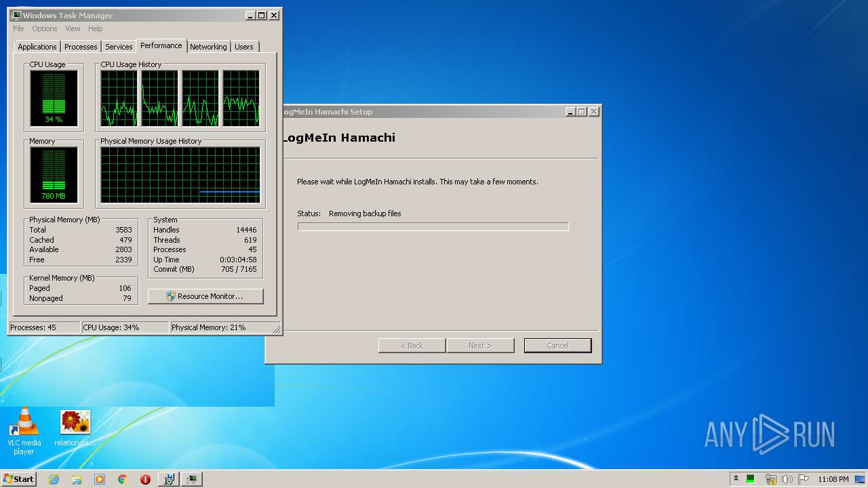Click the CPU Usage 34 % meter
Image resolution: width=868 pixels, height=488 pixels.
pyautogui.click(x=54, y=98)
